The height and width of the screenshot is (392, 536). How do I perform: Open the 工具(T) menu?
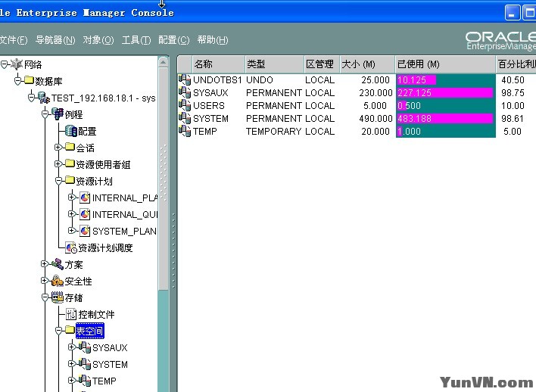pos(136,40)
